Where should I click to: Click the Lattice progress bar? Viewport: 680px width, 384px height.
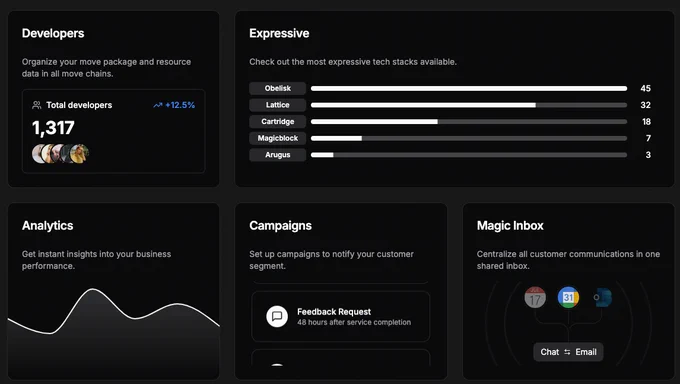click(469, 105)
